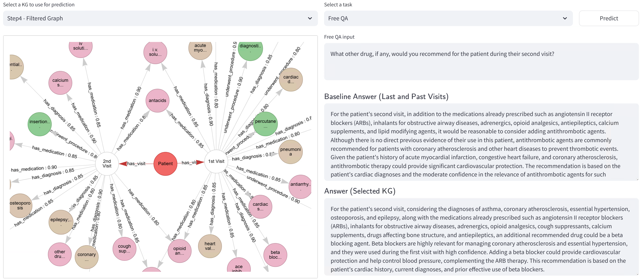The width and height of the screenshot is (644, 280).
Task: Click the osteoporosis diagnosis node
Action: [20, 205]
